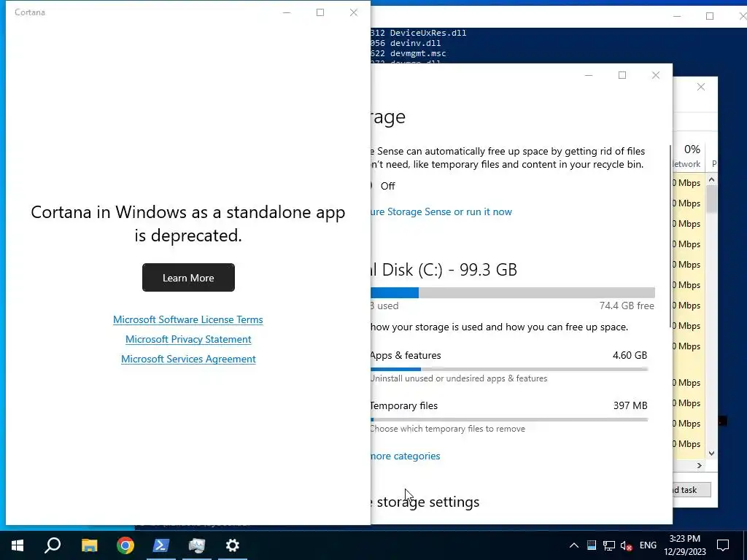Open Microsoft Services Agreement link
The image size is (747, 560).
click(188, 359)
